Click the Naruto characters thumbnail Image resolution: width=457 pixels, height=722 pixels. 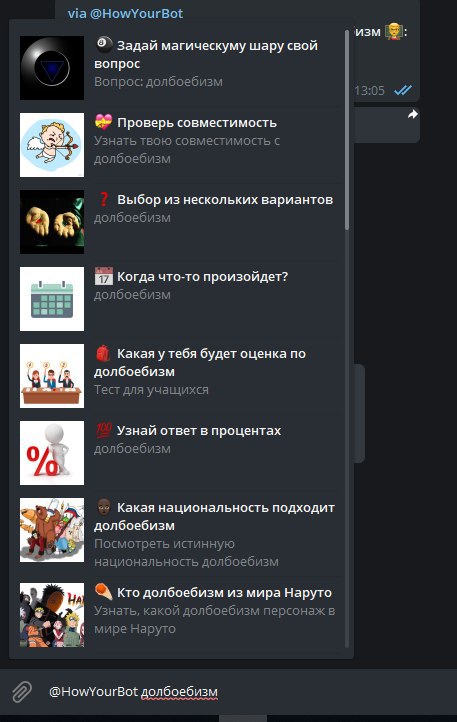click(x=52, y=615)
